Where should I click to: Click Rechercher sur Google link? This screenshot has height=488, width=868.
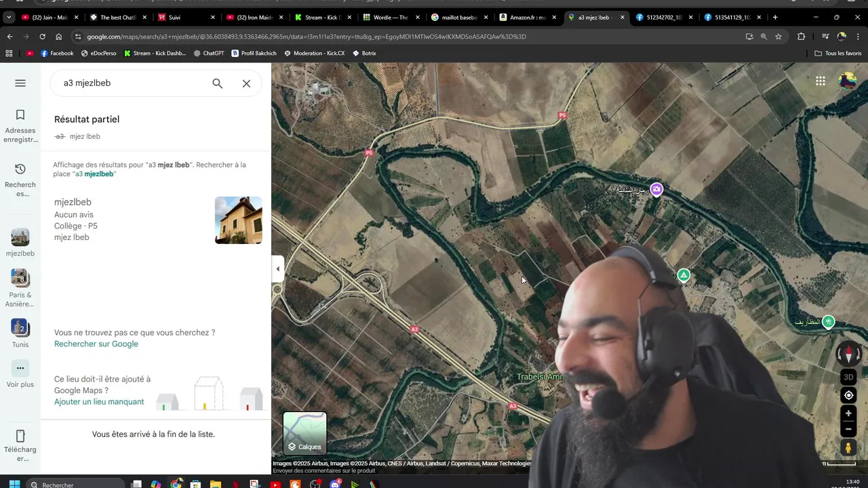pyautogui.click(x=96, y=344)
